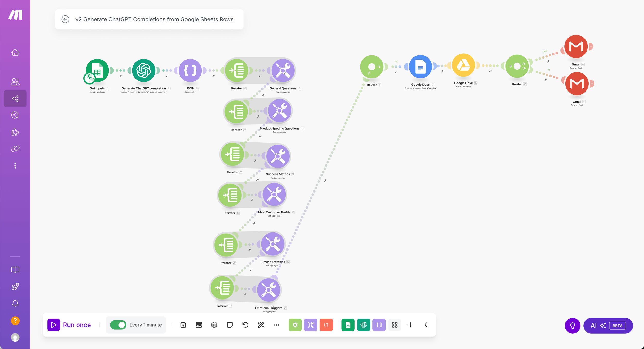Expand the sidebar vertical dots menu
644x349 pixels.
coord(15,165)
